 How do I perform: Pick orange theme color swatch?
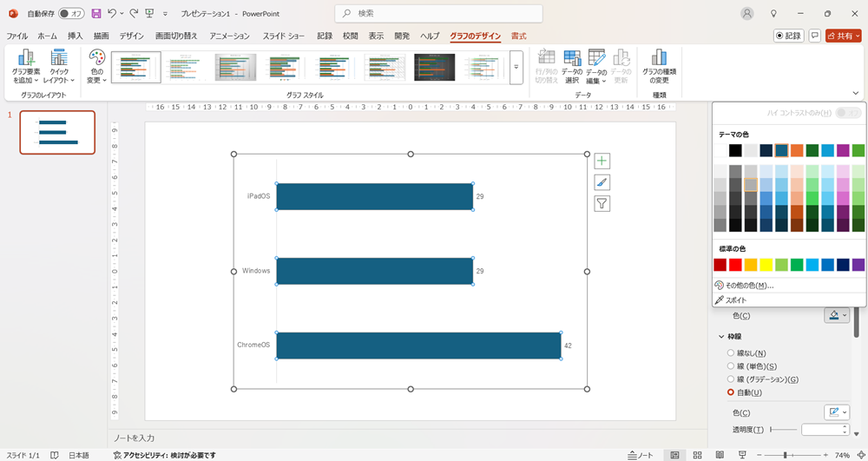pos(797,150)
